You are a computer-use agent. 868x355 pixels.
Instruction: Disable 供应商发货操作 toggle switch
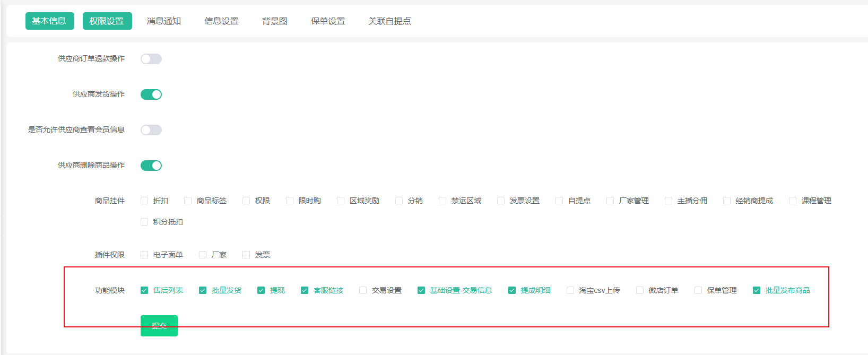click(x=151, y=94)
